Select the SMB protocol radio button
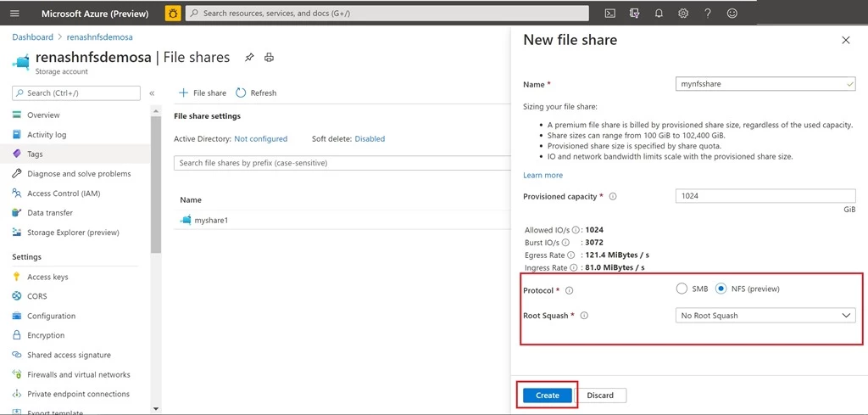The width and height of the screenshot is (868, 415). (682, 289)
